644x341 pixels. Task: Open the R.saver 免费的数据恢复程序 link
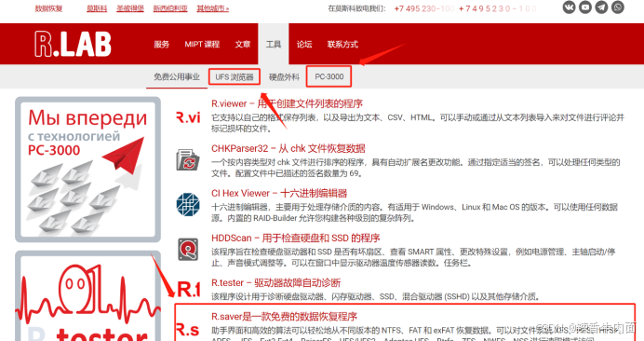(284, 317)
